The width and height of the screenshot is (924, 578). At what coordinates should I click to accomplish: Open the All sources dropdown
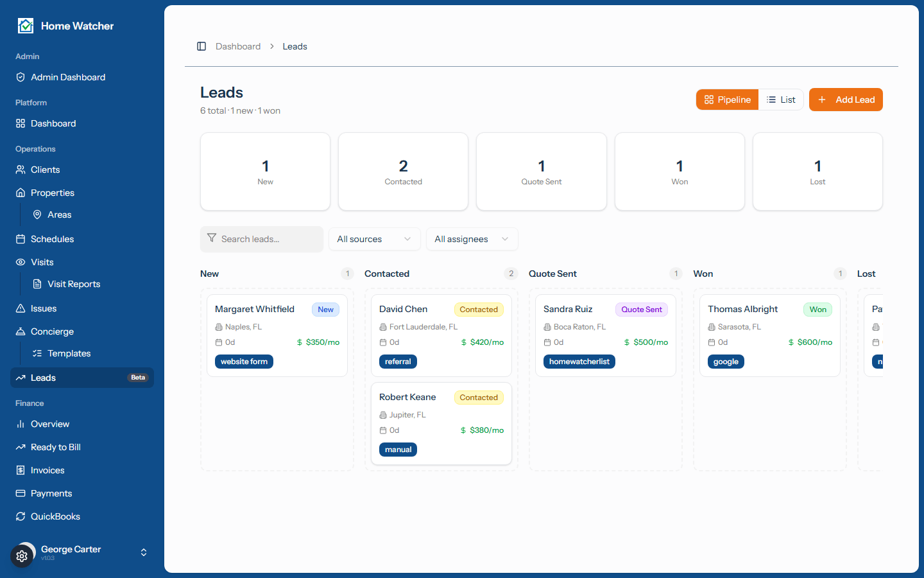[x=375, y=239]
